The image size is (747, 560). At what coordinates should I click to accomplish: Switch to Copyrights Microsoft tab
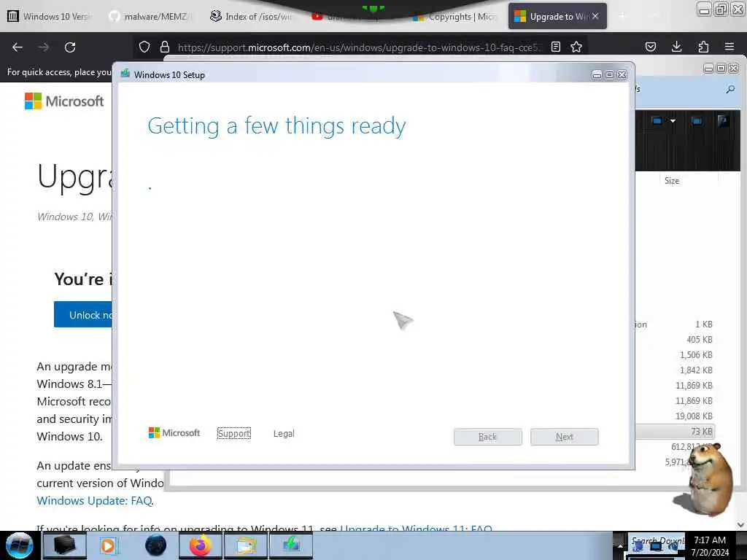point(455,16)
